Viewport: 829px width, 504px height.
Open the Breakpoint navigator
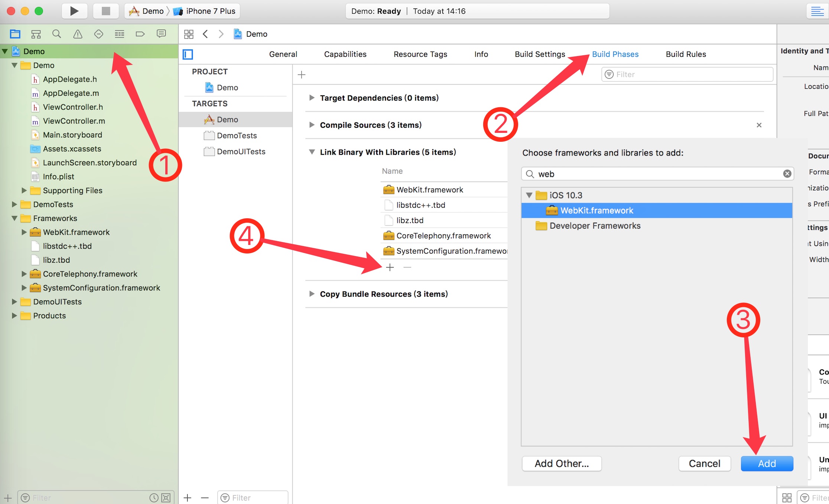[x=140, y=34]
